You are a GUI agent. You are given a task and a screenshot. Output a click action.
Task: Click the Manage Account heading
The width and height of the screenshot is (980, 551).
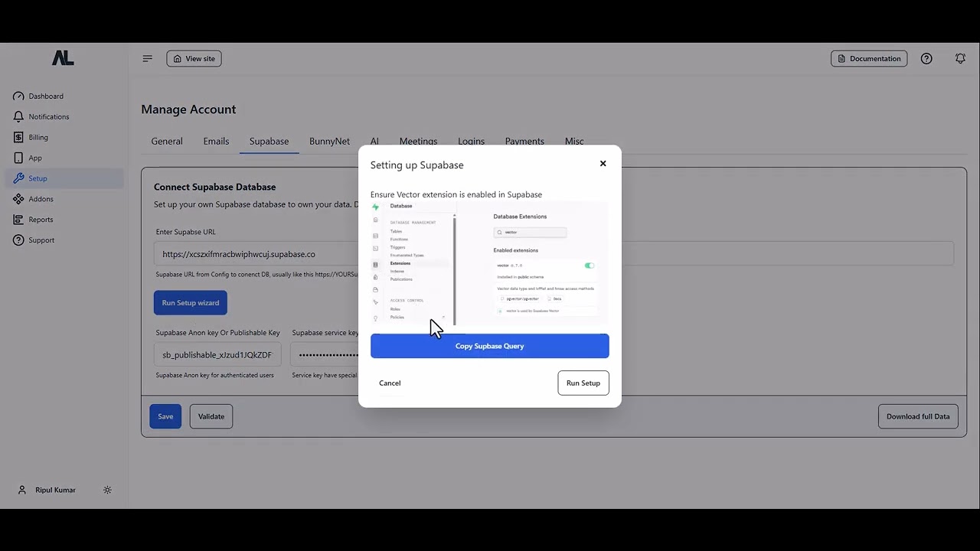(188, 109)
